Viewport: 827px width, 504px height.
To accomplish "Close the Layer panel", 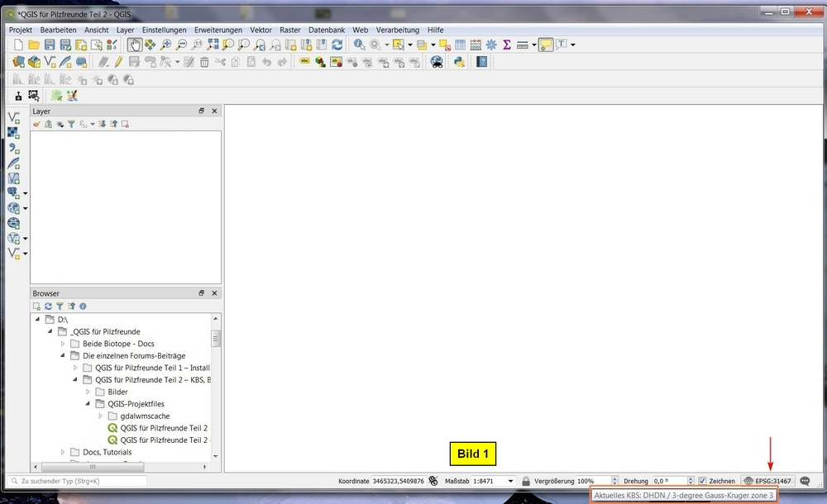I will pyautogui.click(x=215, y=111).
